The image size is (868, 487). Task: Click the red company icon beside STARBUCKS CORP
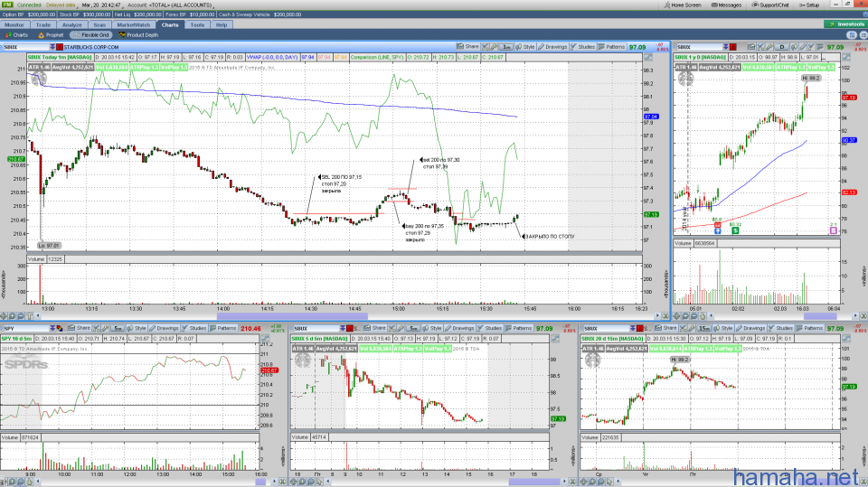click(x=60, y=47)
